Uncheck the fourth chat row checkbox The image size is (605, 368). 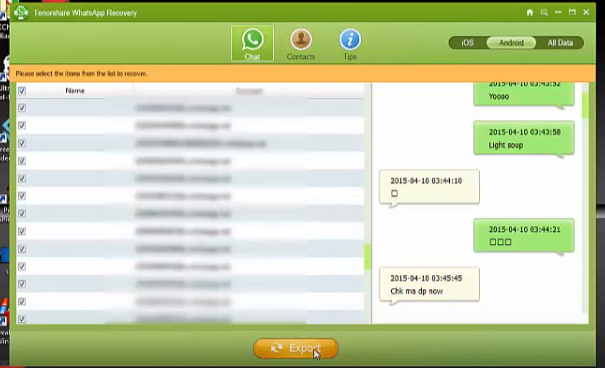pyautogui.click(x=22, y=161)
